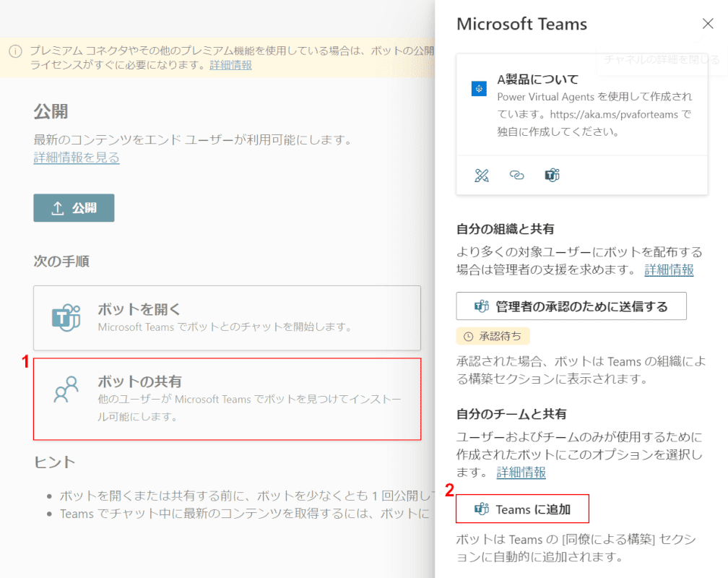Click the customize icon on the bot card
728x578 pixels.
coord(482,175)
